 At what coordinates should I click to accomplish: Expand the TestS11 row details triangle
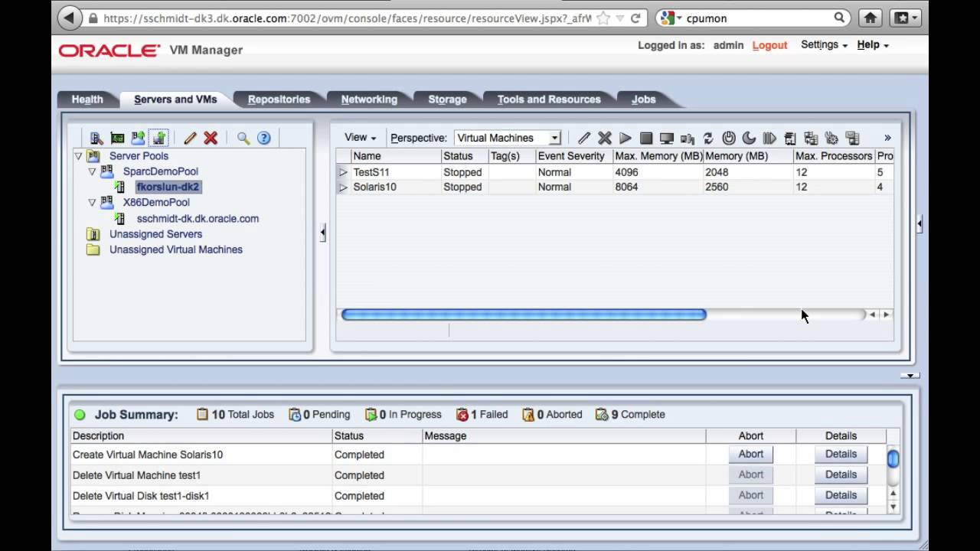[343, 172]
